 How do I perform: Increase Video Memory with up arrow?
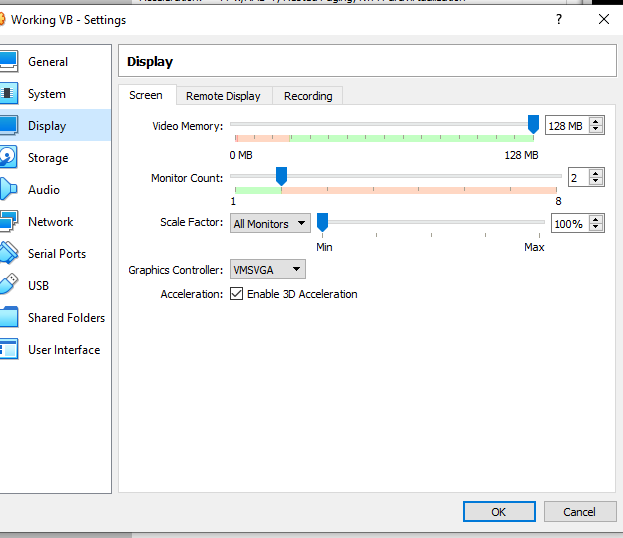point(596,122)
